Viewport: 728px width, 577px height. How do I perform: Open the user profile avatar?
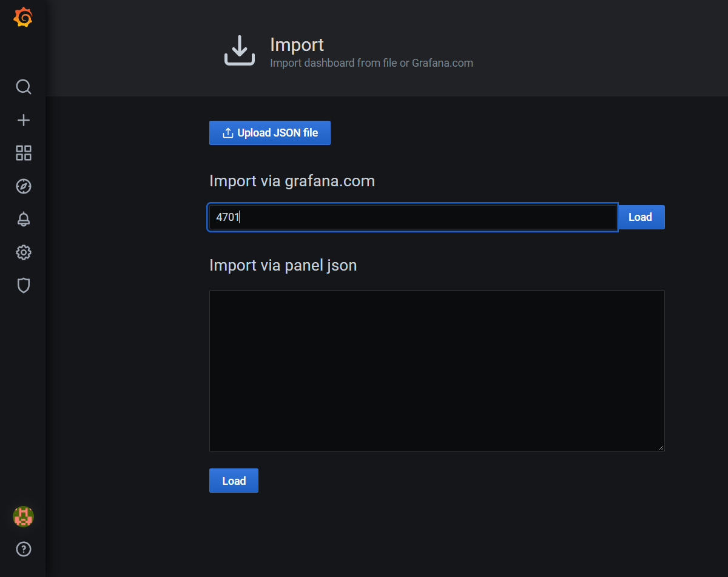23,517
